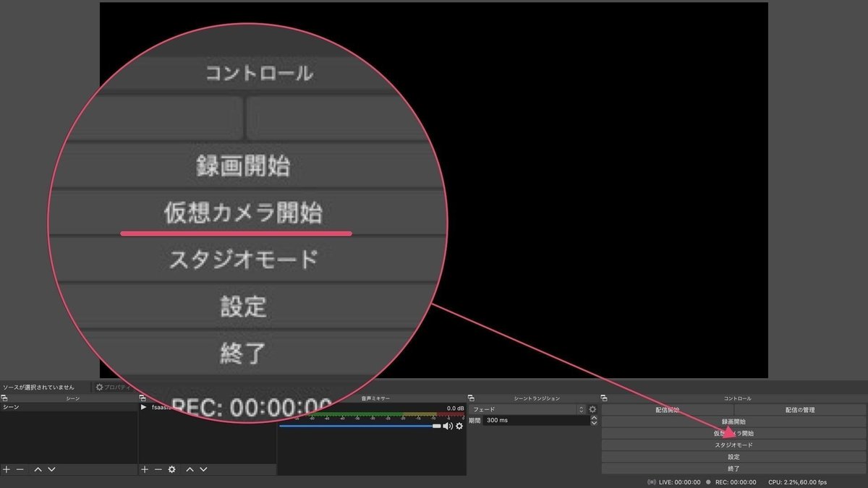Click ソースが選択されていません label
Screen dimensions: 868x488
(x=38, y=388)
